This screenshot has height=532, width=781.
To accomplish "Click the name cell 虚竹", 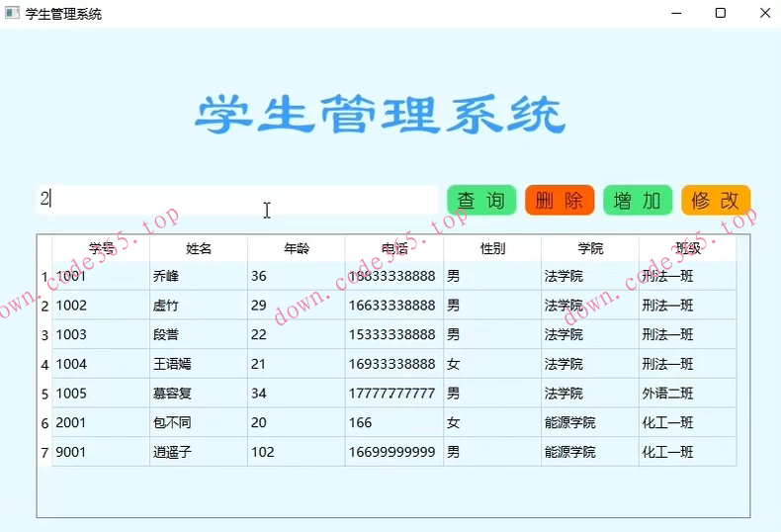I will tap(199, 306).
